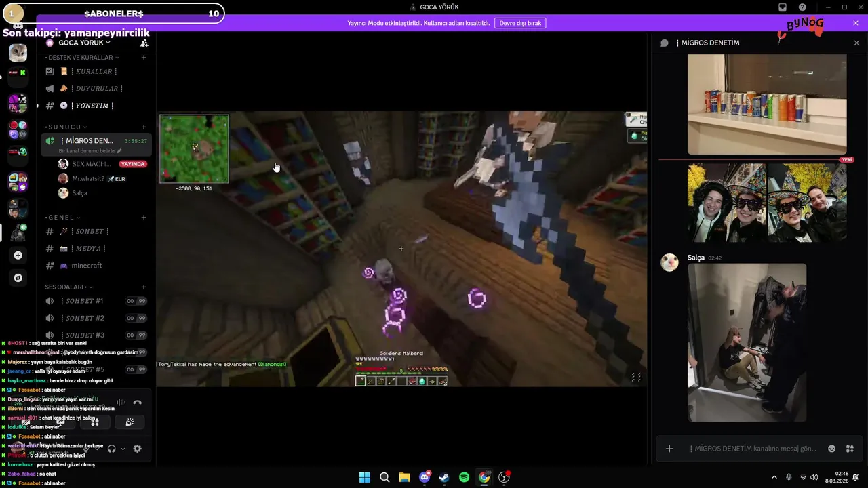Toggle deafen with headphones icon
This screenshot has width=868, height=488.
[x=112, y=449]
